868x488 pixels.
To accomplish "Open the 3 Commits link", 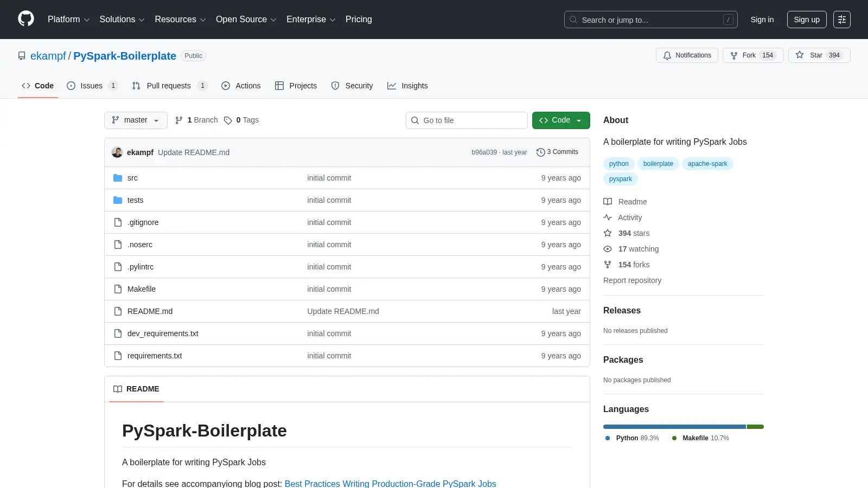I will (558, 152).
